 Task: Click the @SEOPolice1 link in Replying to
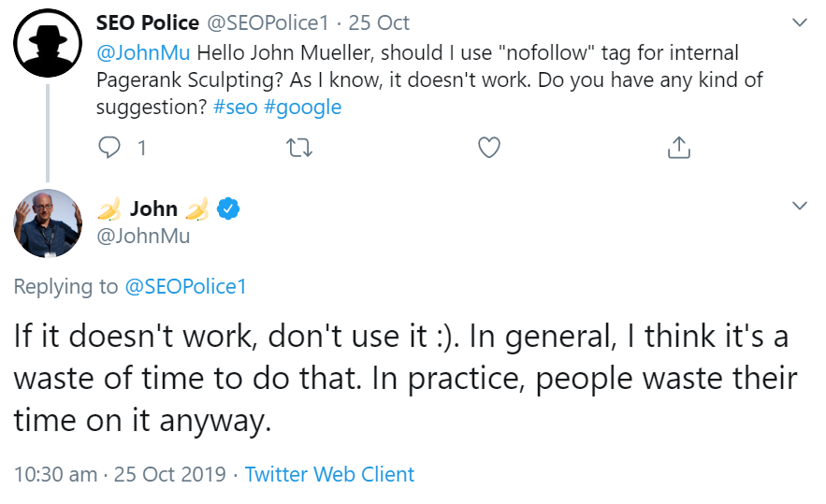tap(185, 286)
